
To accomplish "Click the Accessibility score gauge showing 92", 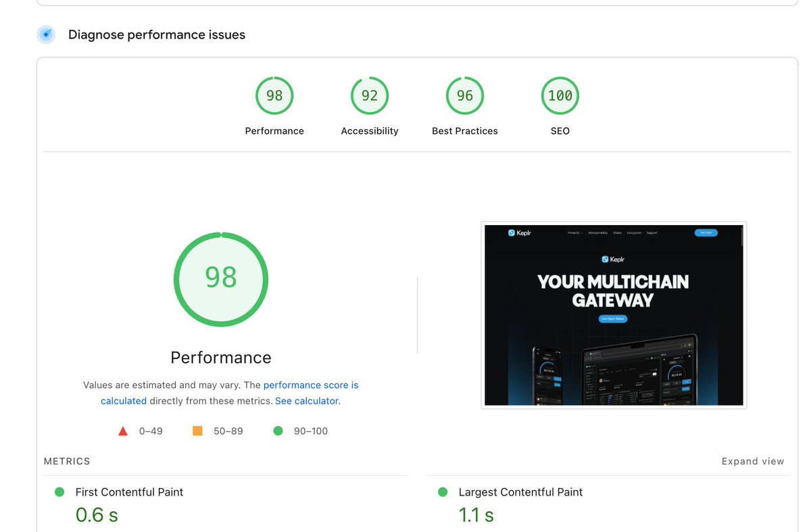I will point(370,96).
